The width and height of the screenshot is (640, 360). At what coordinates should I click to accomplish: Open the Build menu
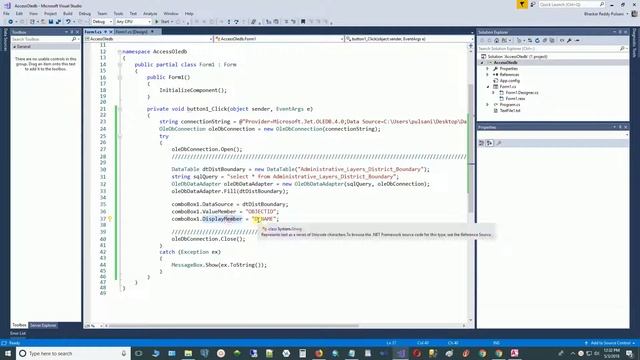(x=67, y=13)
